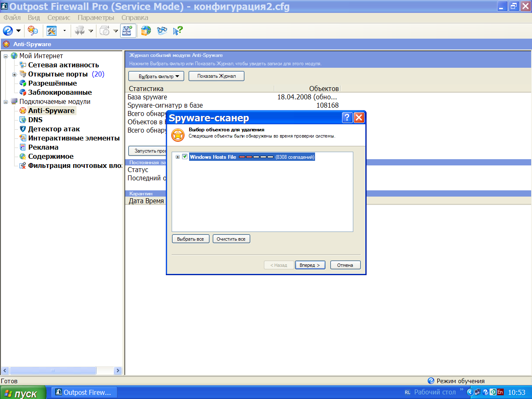Viewport: 532px width, 399px height.
Task: Open the Справка menu
Action: click(135, 17)
